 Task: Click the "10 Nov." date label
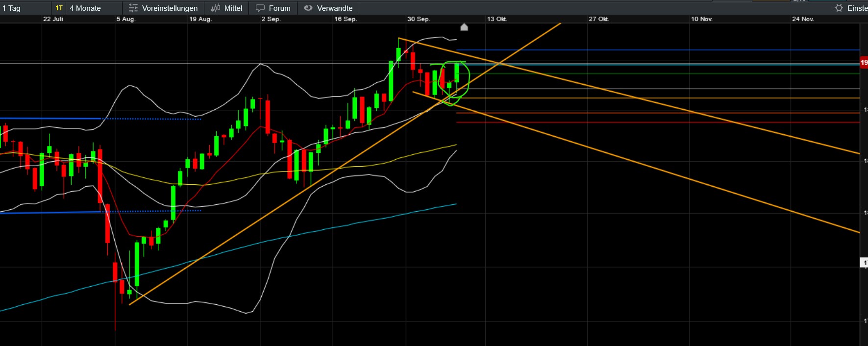pyautogui.click(x=702, y=19)
